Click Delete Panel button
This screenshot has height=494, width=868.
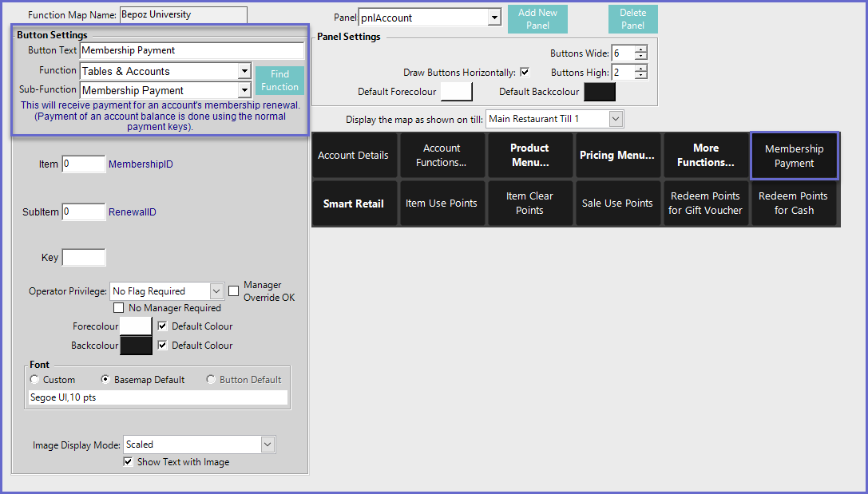(x=632, y=19)
